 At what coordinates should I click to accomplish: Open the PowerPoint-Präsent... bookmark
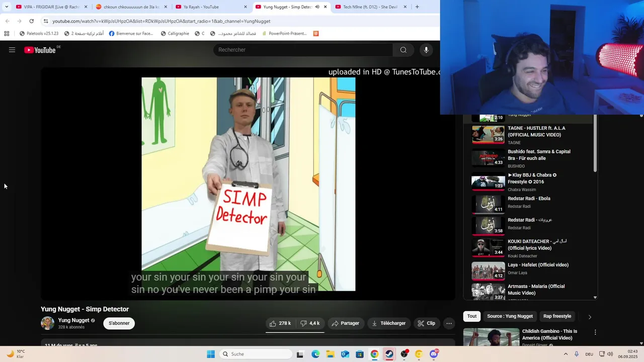(284, 34)
